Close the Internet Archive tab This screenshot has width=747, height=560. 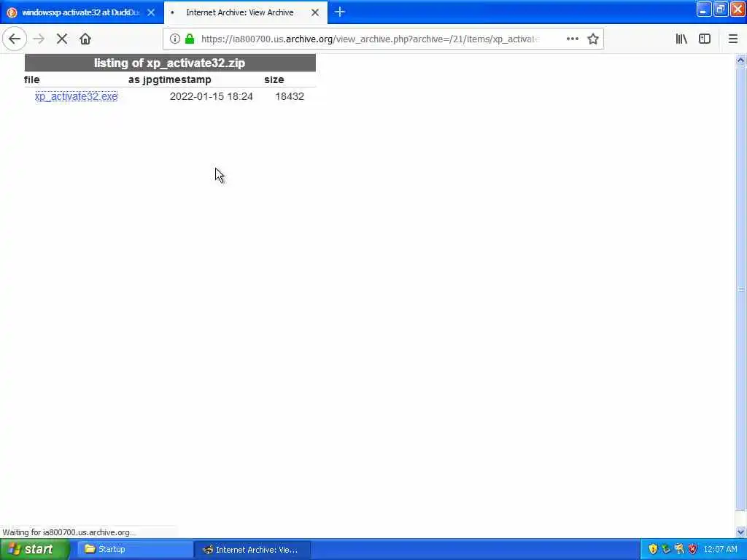point(315,12)
